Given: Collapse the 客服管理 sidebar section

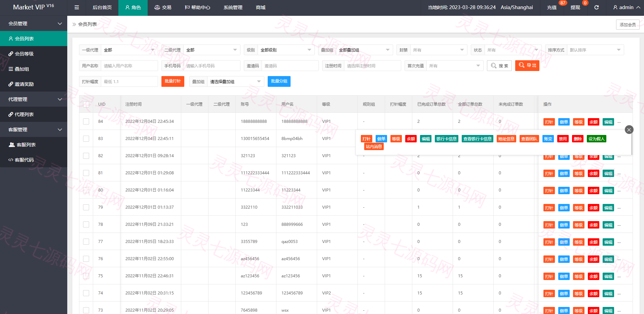Looking at the screenshot, I should [34, 130].
